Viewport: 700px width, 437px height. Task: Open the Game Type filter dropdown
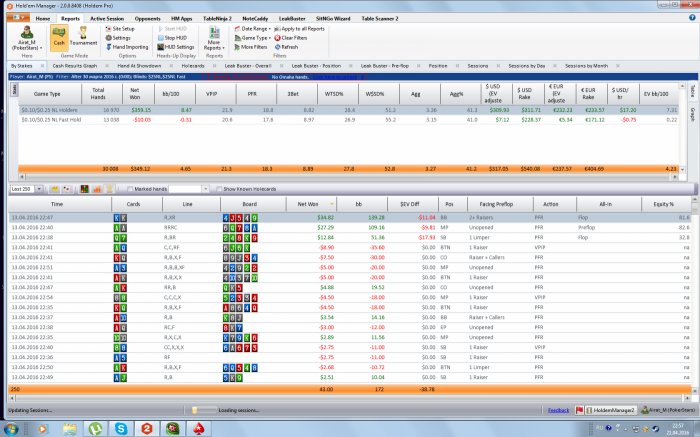[253, 38]
